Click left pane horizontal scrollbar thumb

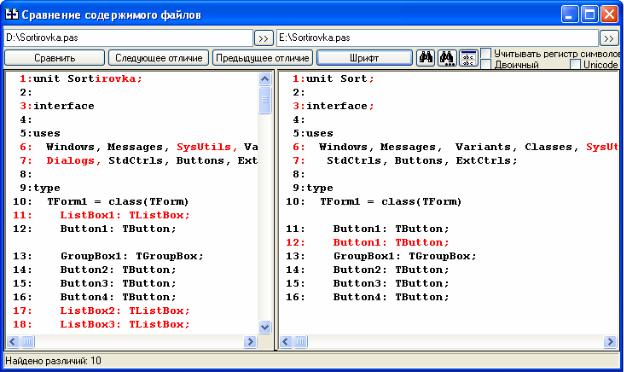coord(27,341)
